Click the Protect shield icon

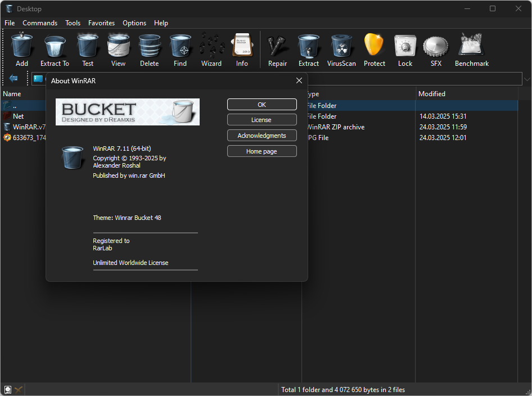374,49
